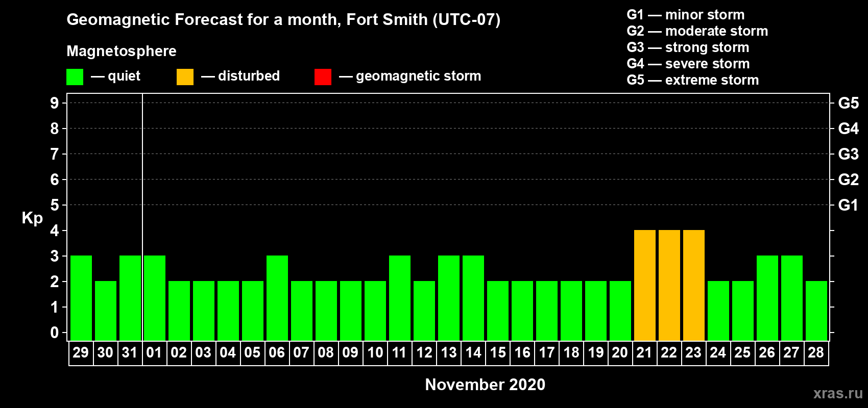Click the Kp value 5 tick label
The height and width of the screenshot is (408, 868).
click(55, 205)
